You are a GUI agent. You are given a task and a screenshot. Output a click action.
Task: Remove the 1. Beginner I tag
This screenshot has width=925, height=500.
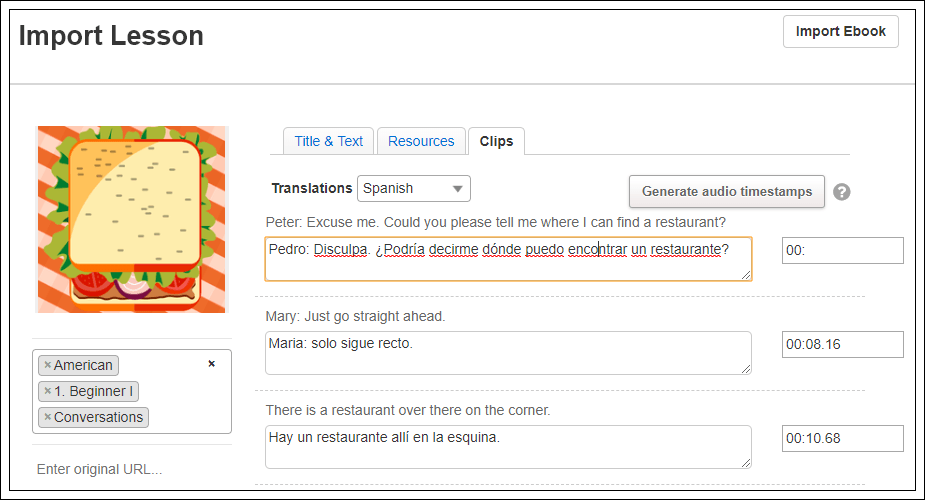coord(47,392)
